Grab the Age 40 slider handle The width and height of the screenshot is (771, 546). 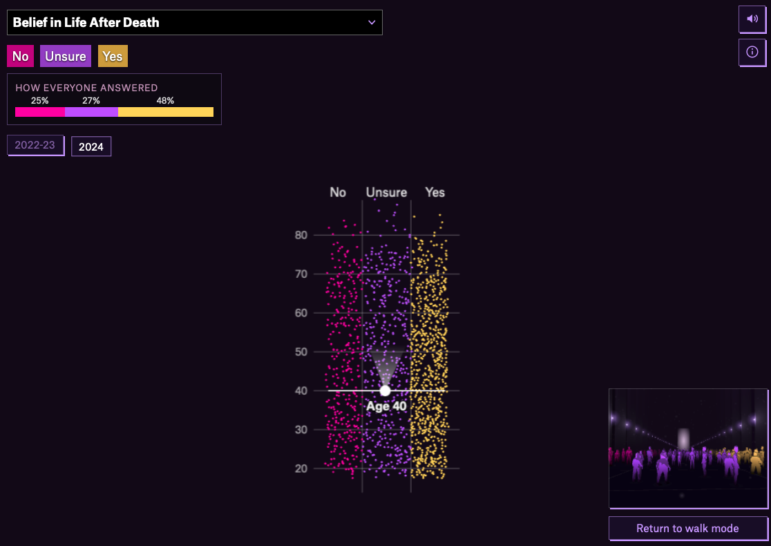[385, 391]
